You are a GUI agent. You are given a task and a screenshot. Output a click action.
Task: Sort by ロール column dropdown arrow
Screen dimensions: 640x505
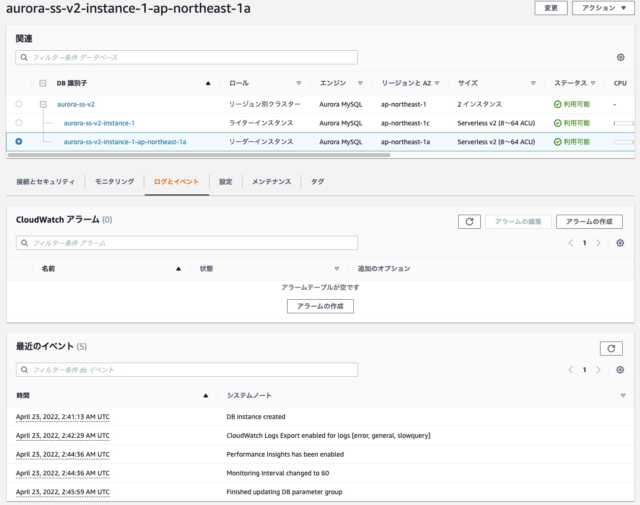(299, 83)
